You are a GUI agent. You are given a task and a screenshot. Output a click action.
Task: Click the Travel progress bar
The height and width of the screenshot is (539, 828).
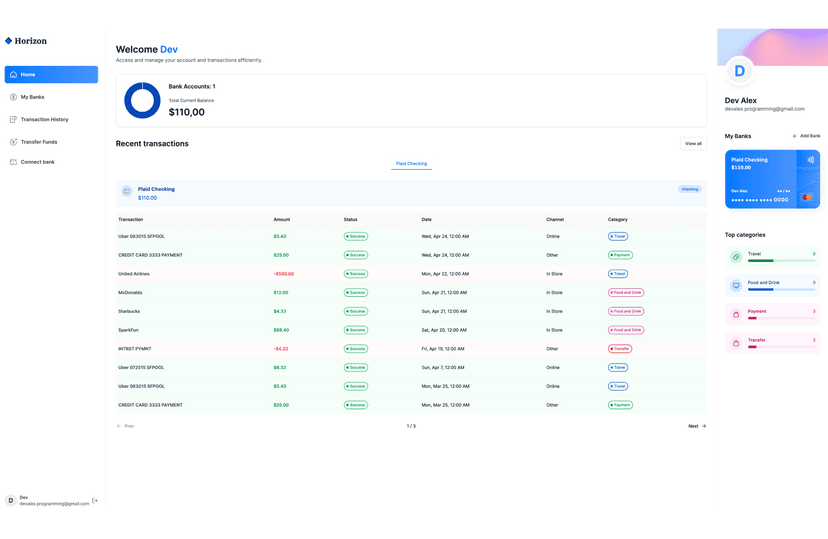coord(781,261)
